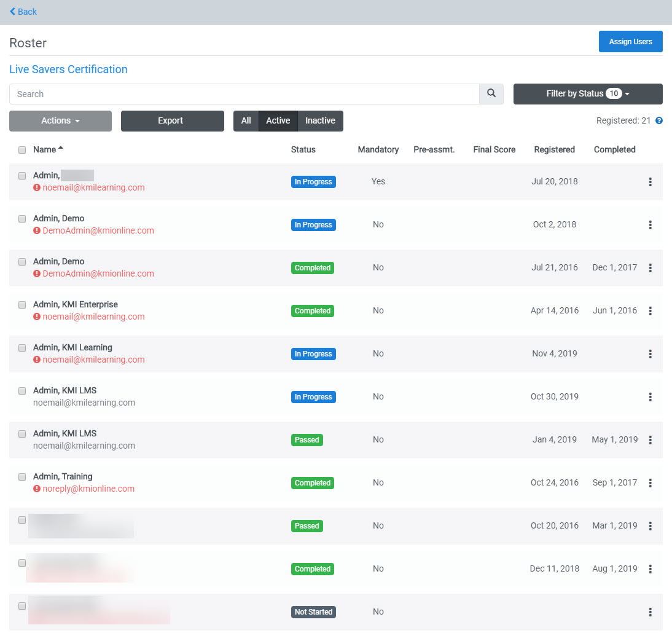This screenshot has height=633, width=672.
Task: Click the Assign Users button
Action: coord(630,41)
